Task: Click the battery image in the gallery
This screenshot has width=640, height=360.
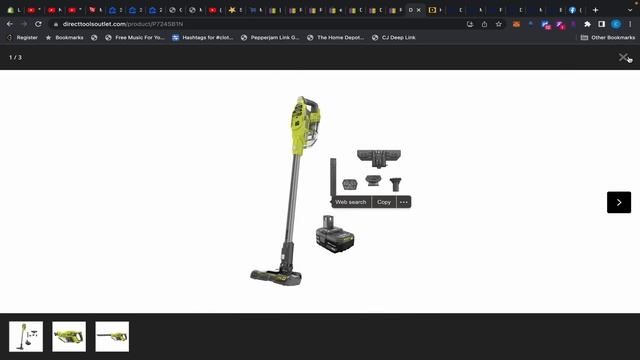Action: pos(335,234)
